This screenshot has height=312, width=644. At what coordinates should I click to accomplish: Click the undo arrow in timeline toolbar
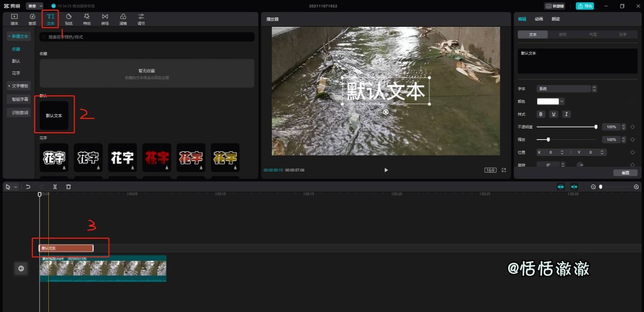(28, 186)
